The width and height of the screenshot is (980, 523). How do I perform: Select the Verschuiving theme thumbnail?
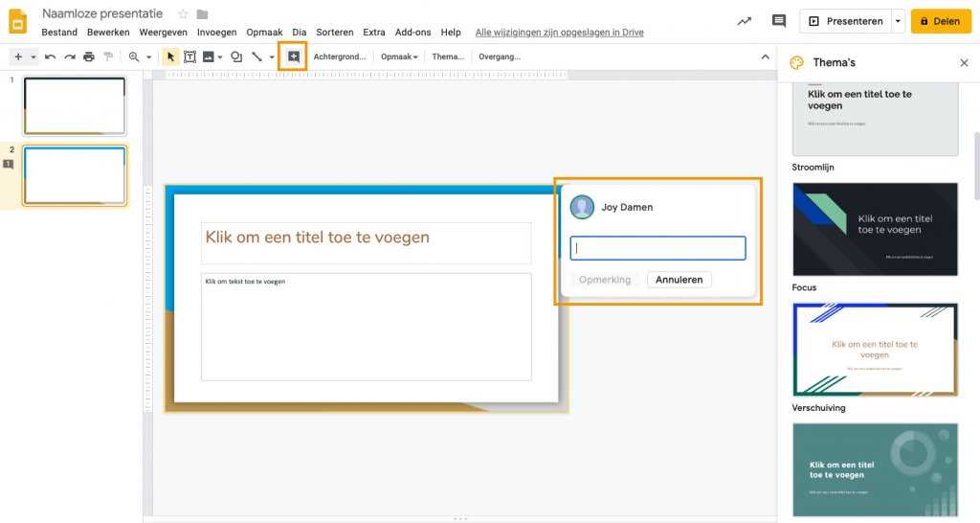tap(875, 350)
